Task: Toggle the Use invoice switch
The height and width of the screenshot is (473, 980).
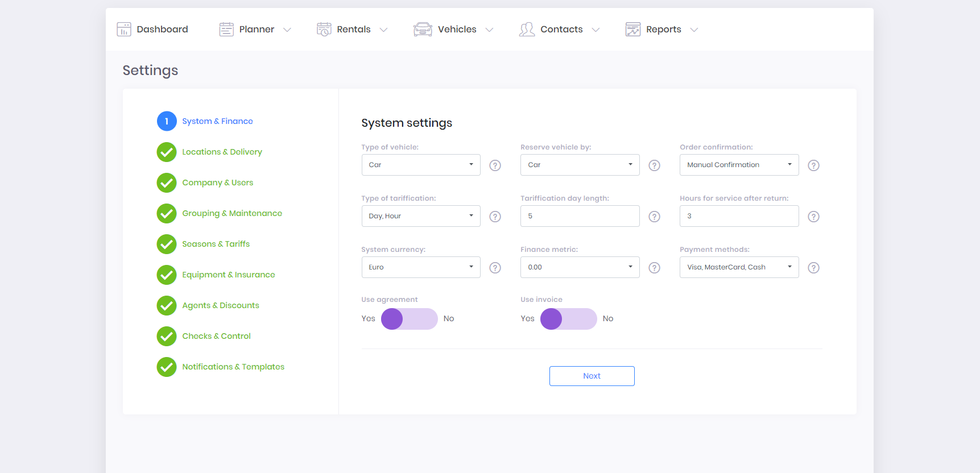Action: coord(569,319)
